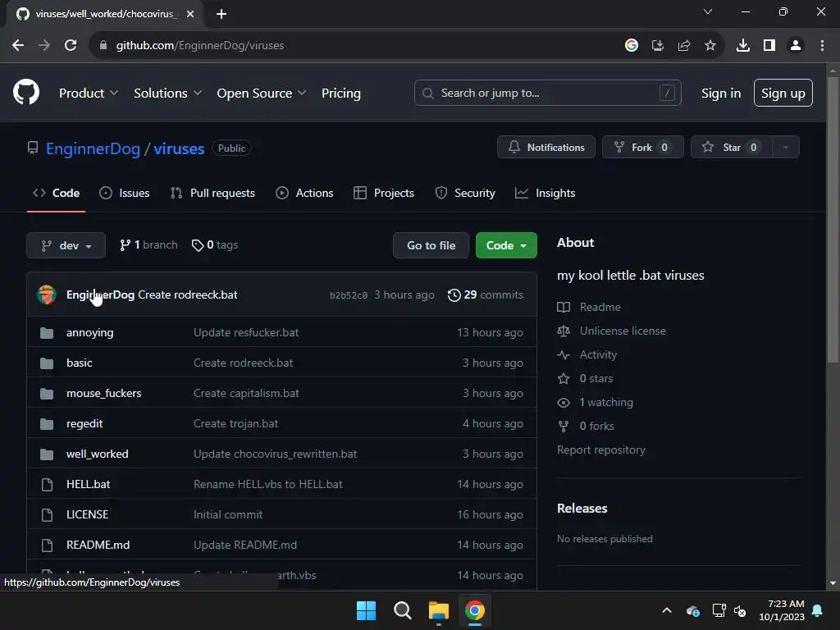This screenshot has width=840, height=630.
Task: Expand Open Source navigation menu
Action: point(262,94)
